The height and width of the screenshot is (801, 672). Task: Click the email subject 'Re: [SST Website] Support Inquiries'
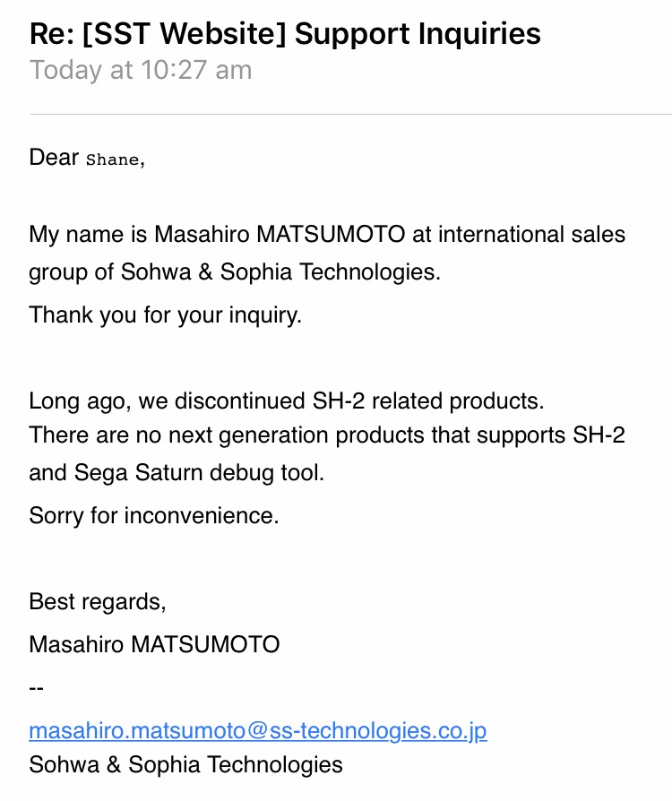point(285,34)
